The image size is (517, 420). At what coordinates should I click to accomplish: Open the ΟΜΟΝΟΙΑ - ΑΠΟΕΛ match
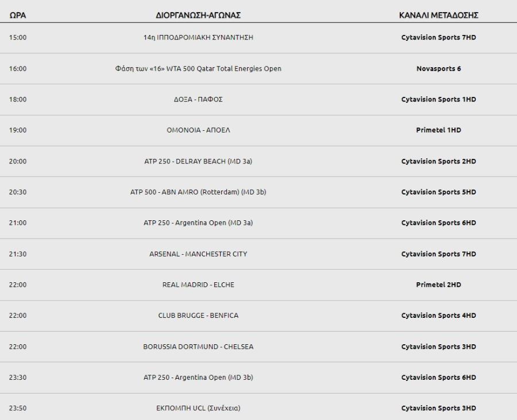point(198,130)
